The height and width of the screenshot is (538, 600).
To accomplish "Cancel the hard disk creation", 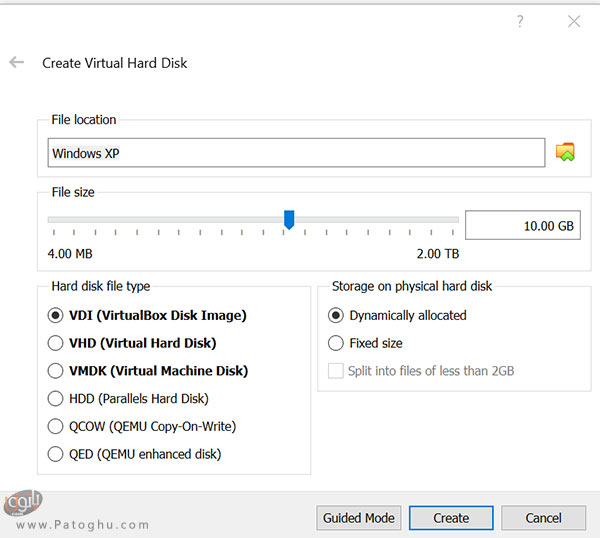I will point(543,518).
